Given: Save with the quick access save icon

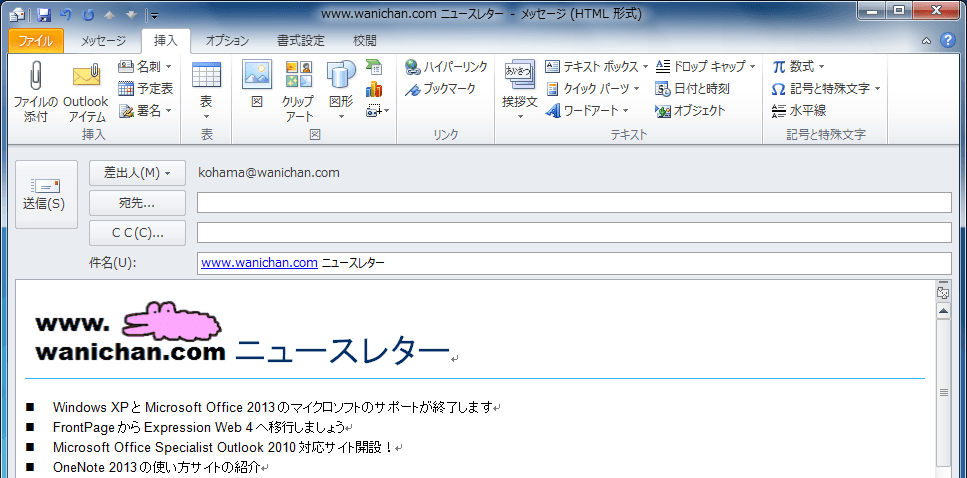Looking at the screenshot, I should click(x=43, y=14).
